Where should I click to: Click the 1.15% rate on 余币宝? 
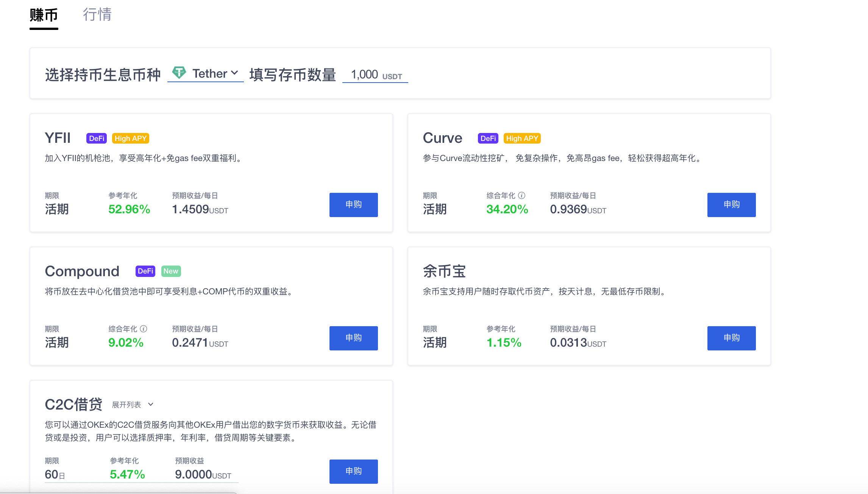click(x=504, y=342)
